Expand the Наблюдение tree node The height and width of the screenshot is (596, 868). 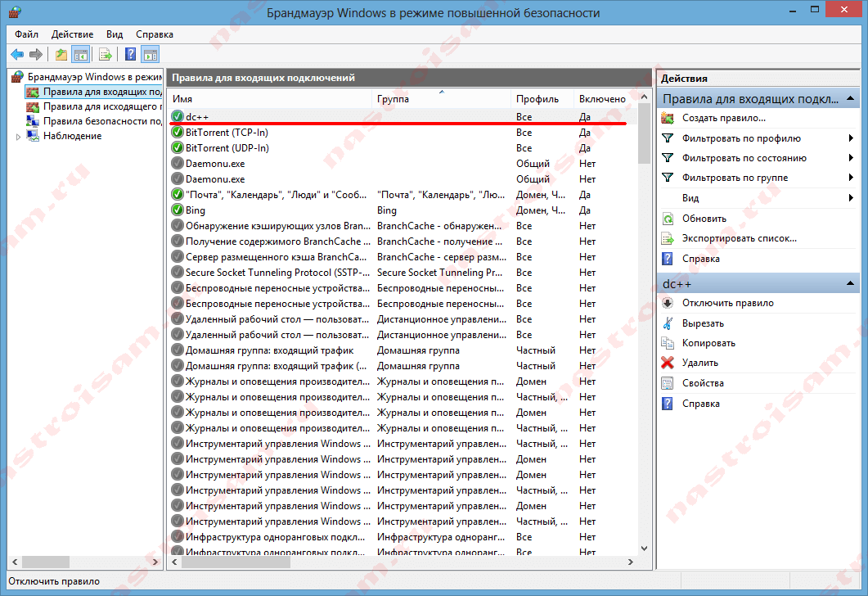tap(19, 136)
